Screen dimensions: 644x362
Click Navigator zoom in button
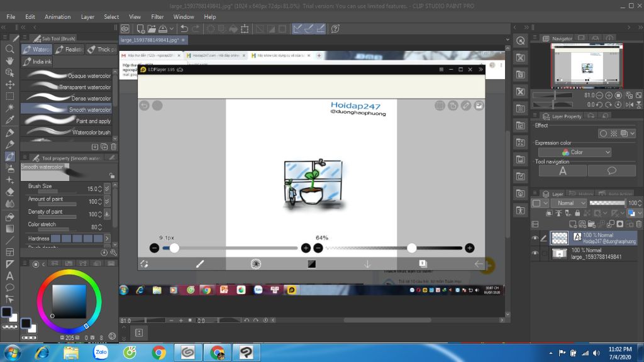[609, 96]
